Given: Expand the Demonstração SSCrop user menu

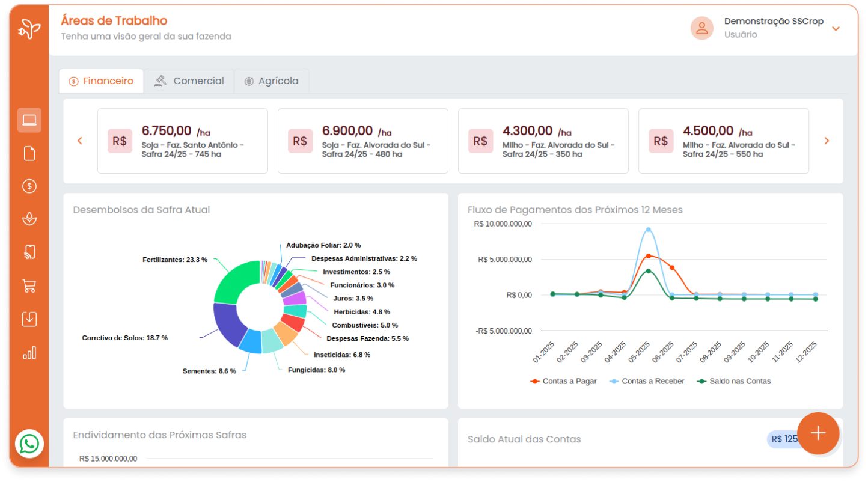Looking at the screenshot, I should [836, 28].
